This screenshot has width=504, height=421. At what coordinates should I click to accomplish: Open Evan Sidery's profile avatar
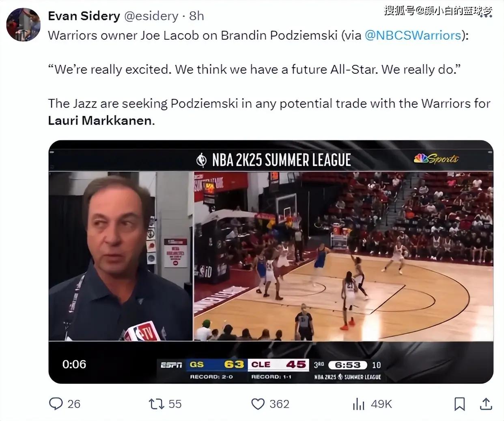(23, 24)
